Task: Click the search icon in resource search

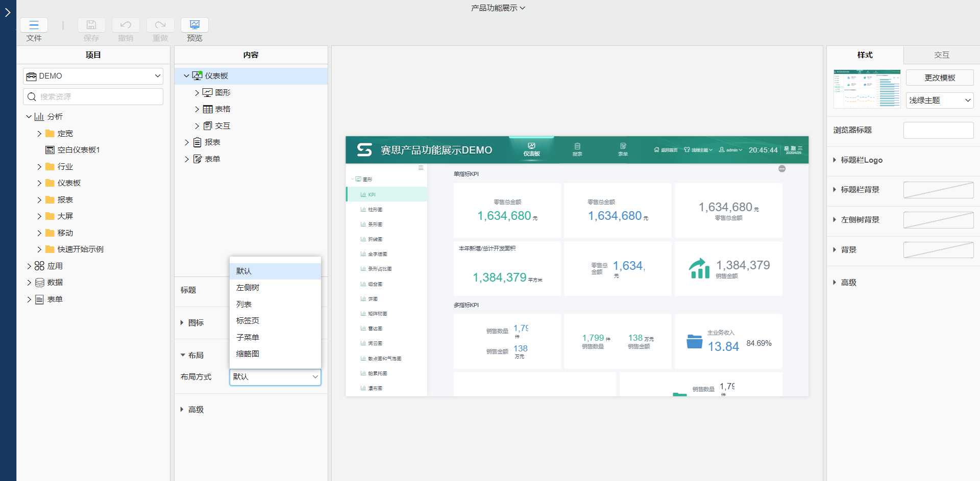Action: coord(32,97)
